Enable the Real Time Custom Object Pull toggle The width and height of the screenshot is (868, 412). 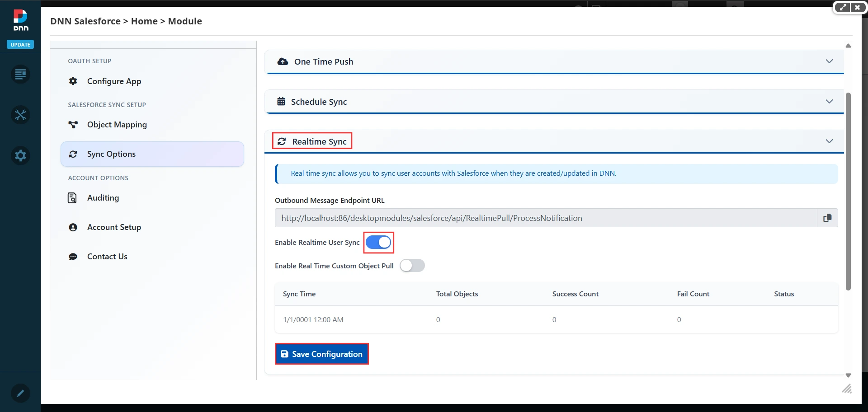point(412,266)
